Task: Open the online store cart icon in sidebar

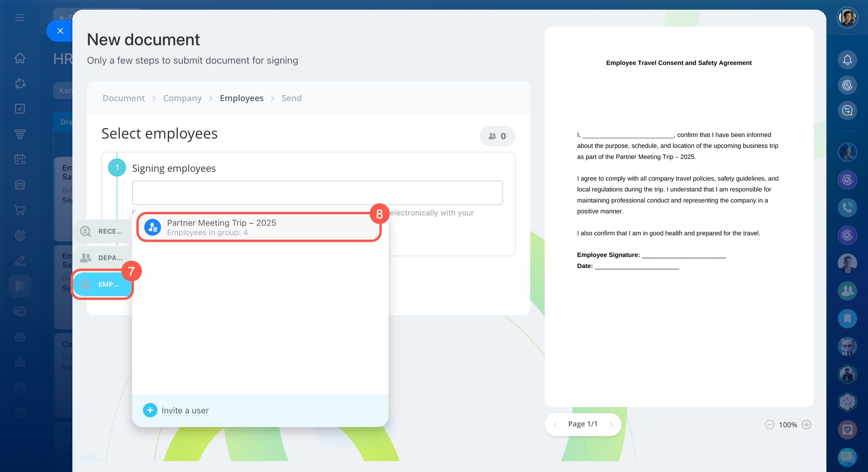Action: click(x=20, y=210)
